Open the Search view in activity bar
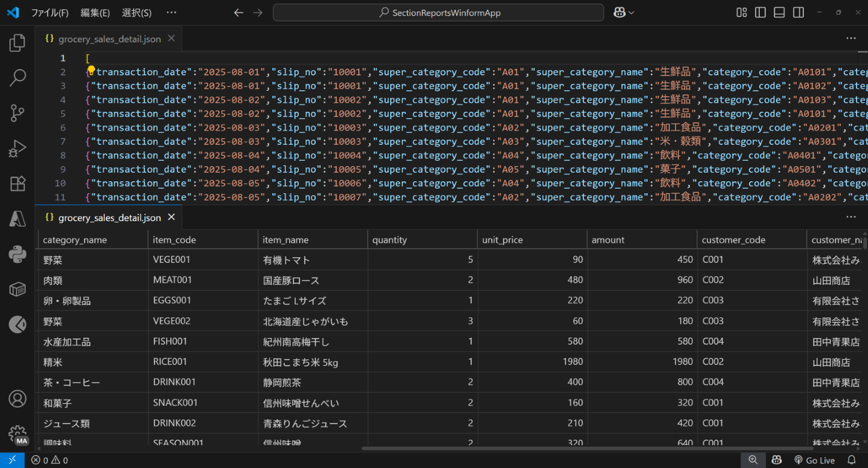 click(x=18, y=77)
